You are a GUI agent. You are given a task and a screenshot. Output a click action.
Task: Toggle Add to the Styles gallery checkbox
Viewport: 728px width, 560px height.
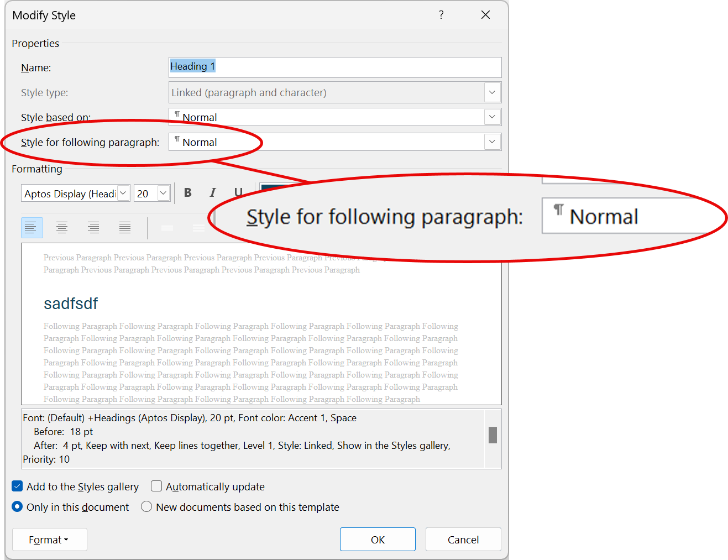pyautogui.click(x=17, y=486)
